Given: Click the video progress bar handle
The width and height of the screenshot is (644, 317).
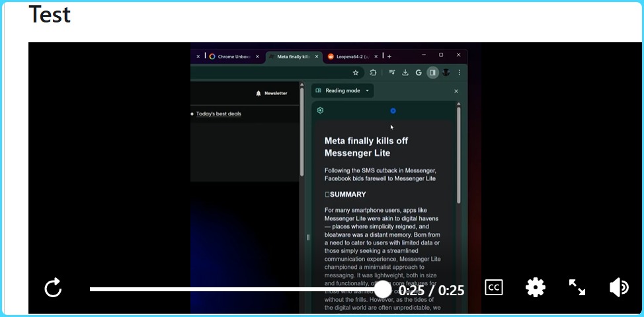Looking at the screenshot, I should 383,289.
